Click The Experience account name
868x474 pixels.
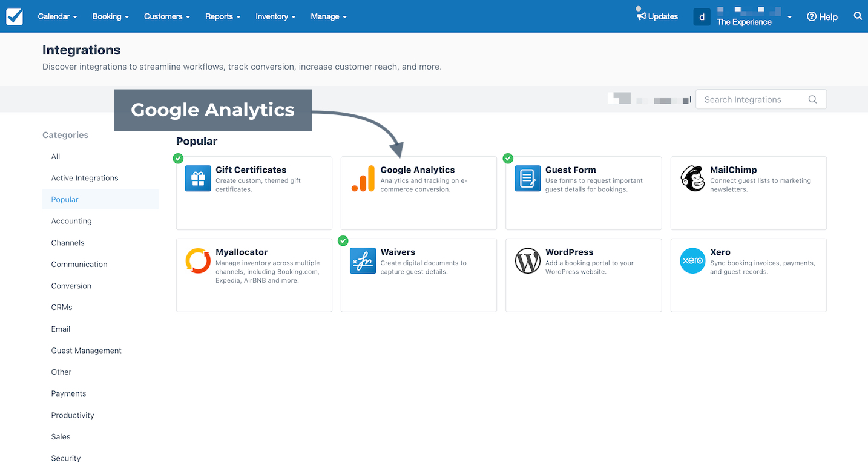click(744, 22)
